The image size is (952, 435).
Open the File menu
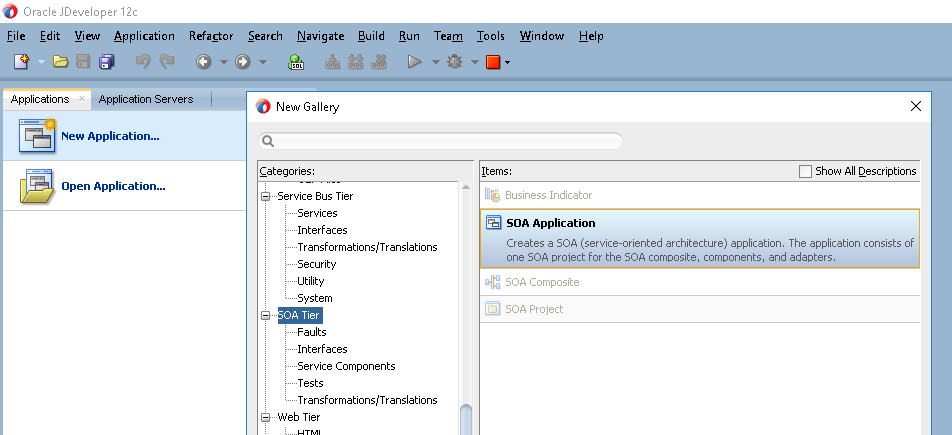pyautogui.click(x=16, y=36)
